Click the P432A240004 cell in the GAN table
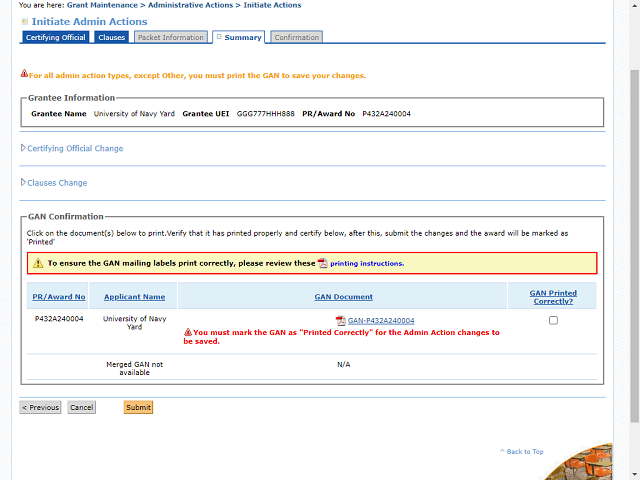Viewport: 640px width, 480px height. pyautogui.click(x=59, y=319)
